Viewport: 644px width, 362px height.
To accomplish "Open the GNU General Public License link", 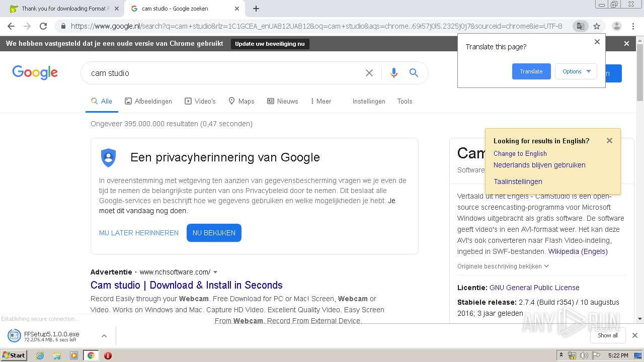I will pos(534,288).
